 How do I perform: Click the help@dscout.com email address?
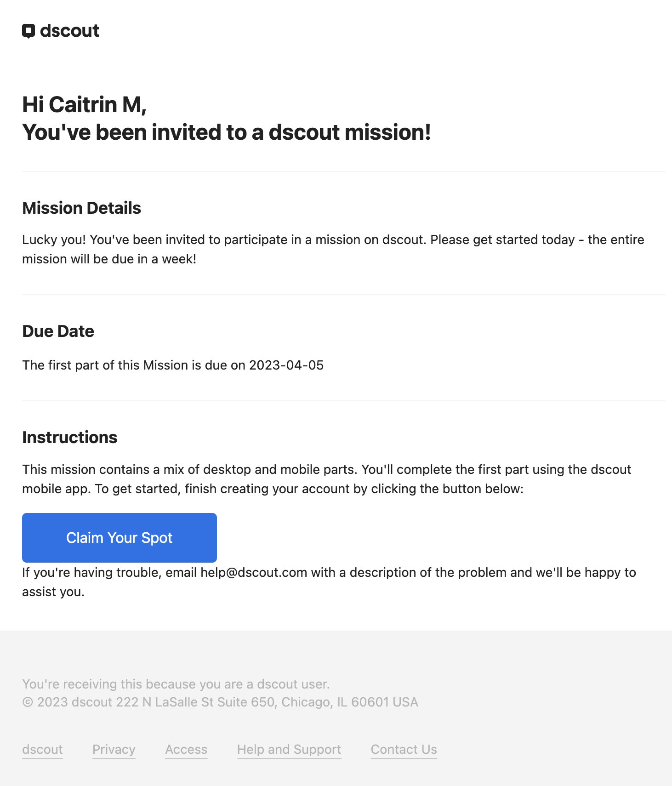pyautogui.click(x=254, y=572)
